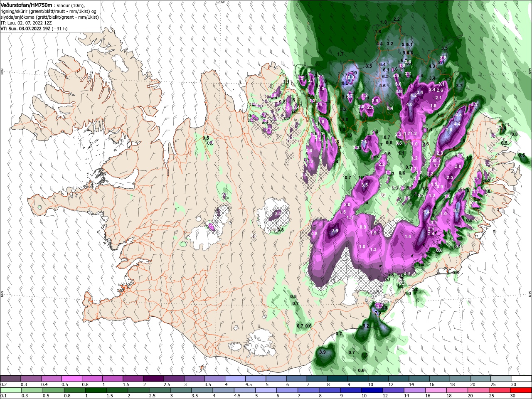Select the light pink 16 swatch in the bottom legend
Viewport: 532px width, 399px height.
(436, 390)
